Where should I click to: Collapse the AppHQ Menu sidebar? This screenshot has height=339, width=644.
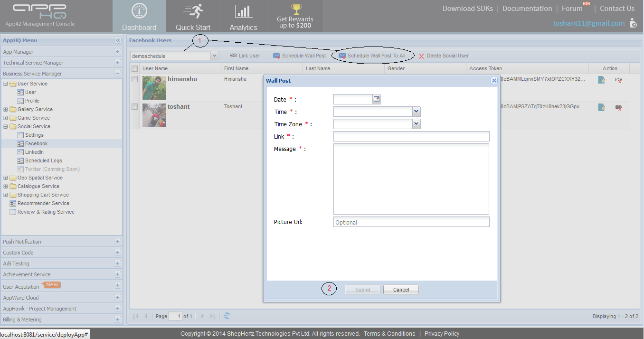(x=117, y=41)
